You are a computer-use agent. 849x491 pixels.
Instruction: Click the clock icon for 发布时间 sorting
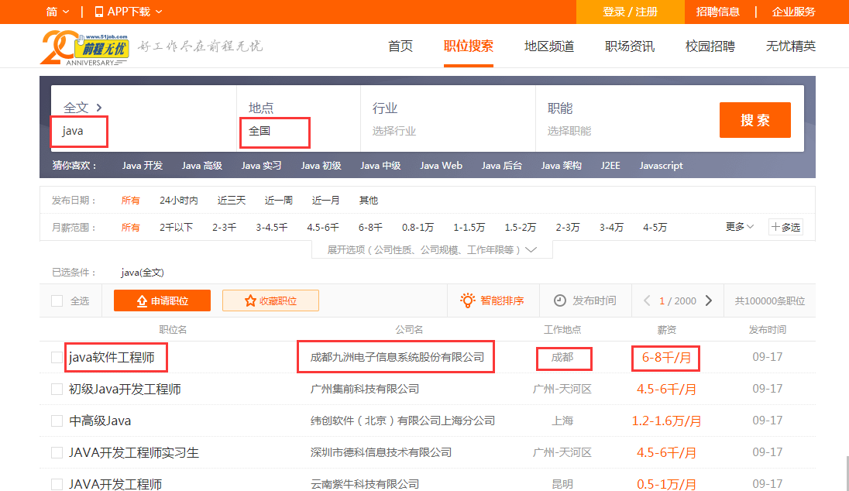coord(560,300)
